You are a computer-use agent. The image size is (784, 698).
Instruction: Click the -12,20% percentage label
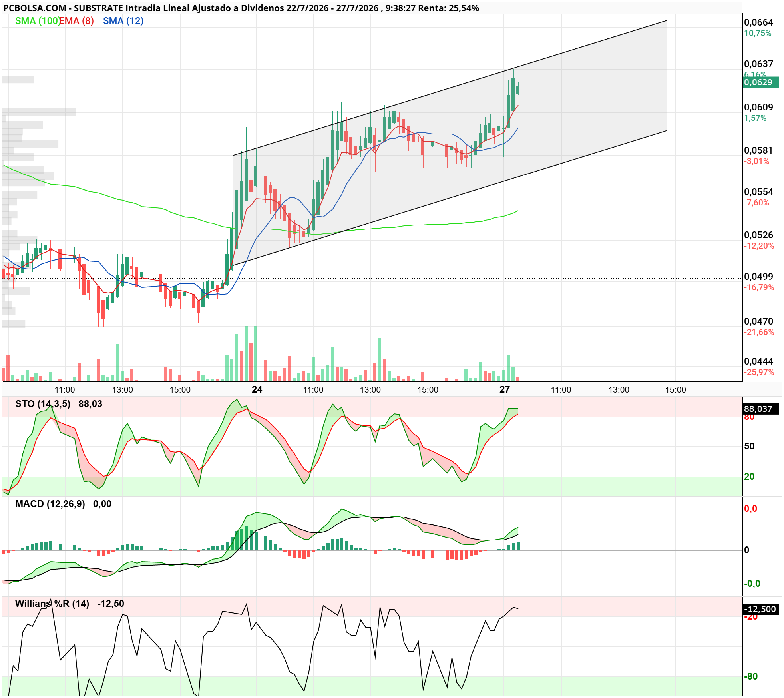(759, 246)
